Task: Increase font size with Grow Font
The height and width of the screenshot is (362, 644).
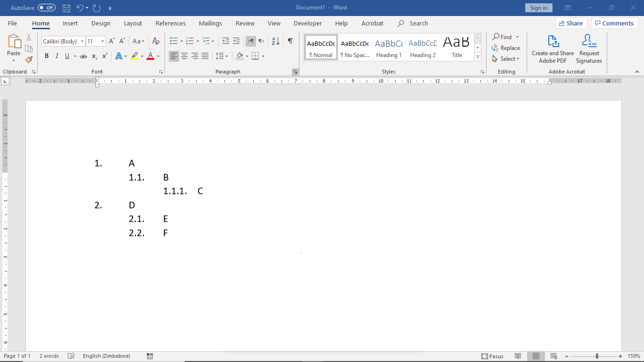Action: tap(112, 41)
